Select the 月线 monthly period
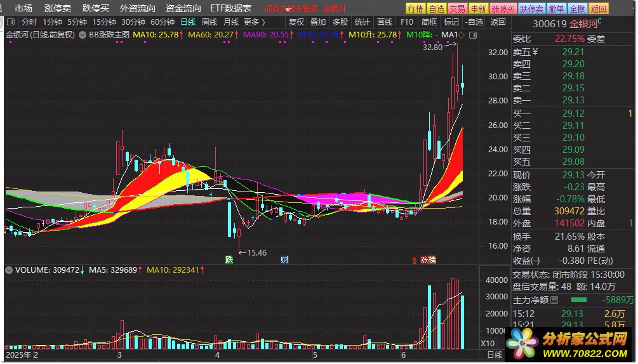This screenshot has height=364, width=638. (x=231, y=22)
